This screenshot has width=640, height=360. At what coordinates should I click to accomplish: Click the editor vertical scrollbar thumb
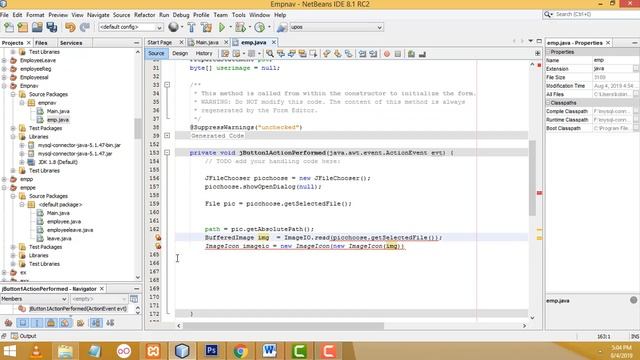coord(532,178)
